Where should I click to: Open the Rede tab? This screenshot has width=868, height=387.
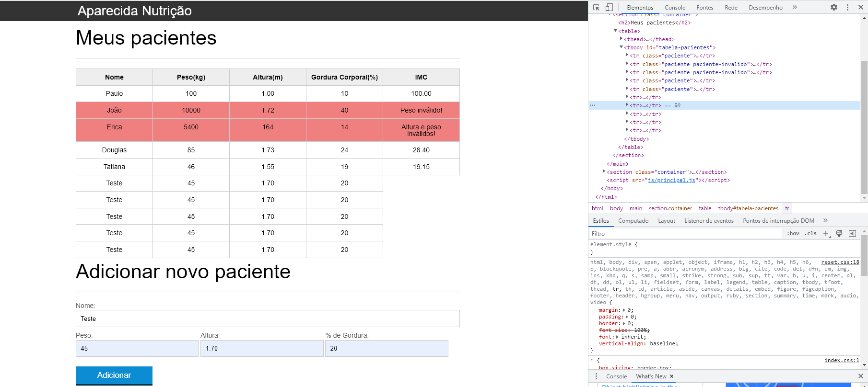[731, 7]
